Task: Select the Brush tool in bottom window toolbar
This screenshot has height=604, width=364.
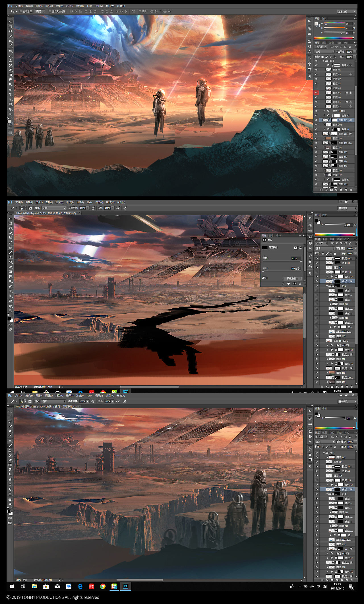Action: pos(10,446)
